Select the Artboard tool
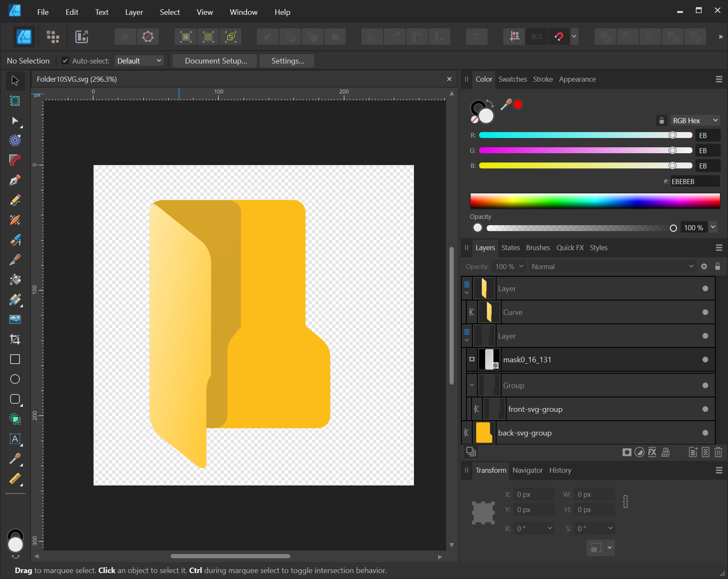The width and height of the screenshot is (728, 579). coord(15,101)
